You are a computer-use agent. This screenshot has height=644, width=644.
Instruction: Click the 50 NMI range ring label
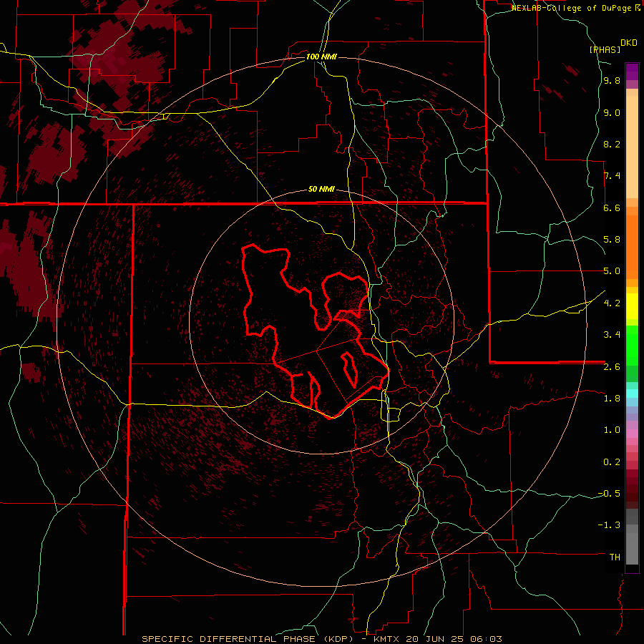click(321, 190)
